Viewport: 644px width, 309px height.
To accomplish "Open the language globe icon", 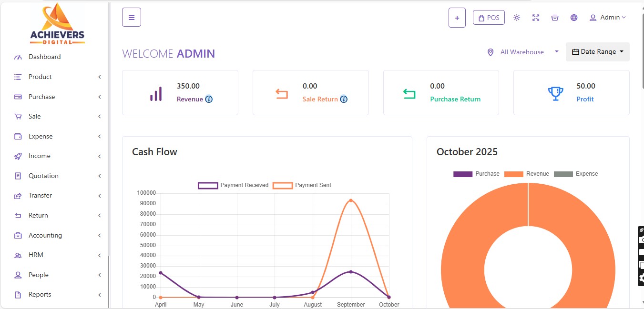I will [574, 17].
